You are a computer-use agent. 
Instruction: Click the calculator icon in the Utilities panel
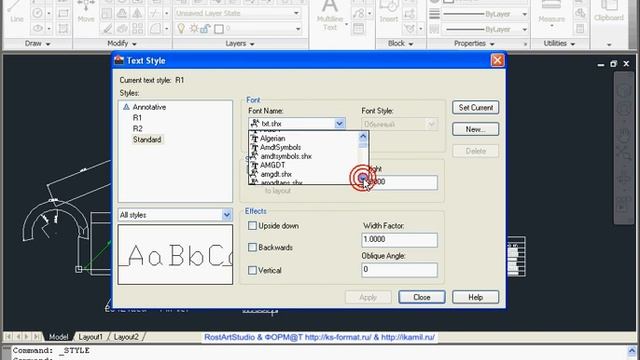(x=580, y=29)
